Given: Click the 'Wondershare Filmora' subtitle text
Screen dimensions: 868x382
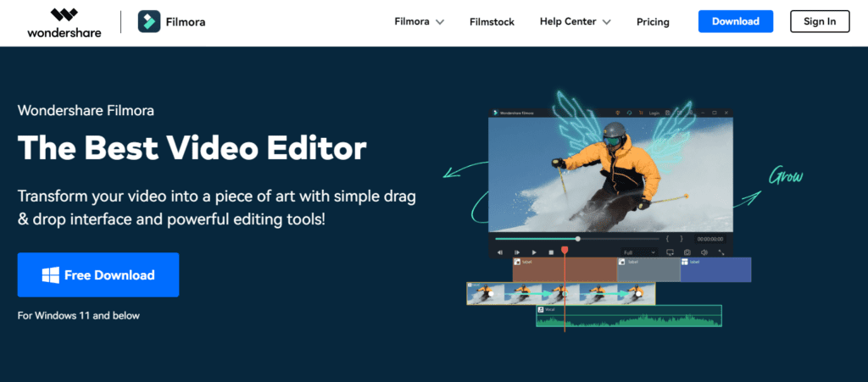Looking at the screenshot, I should click(86, 111).
